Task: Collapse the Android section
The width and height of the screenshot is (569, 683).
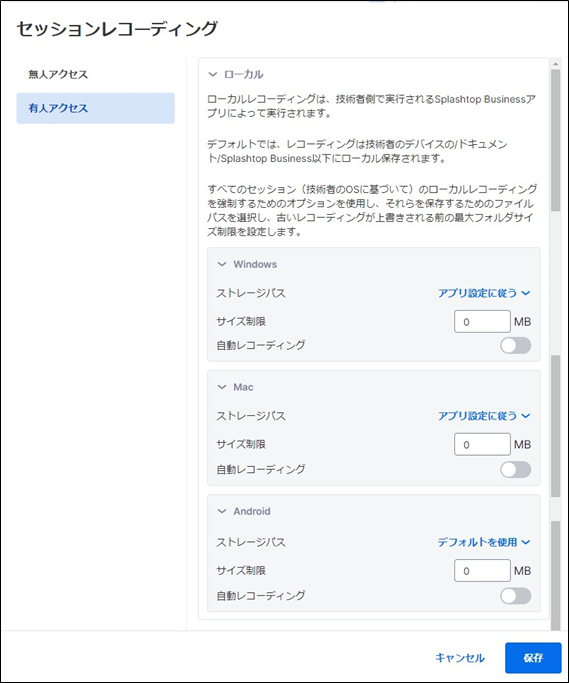Action: click(x=222, y=511)
